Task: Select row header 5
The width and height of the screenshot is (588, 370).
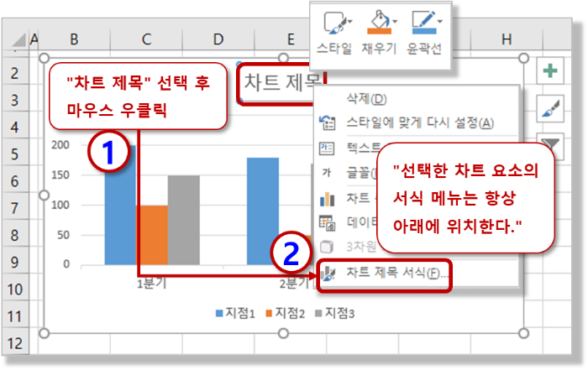Action: [x=14, y=154]
